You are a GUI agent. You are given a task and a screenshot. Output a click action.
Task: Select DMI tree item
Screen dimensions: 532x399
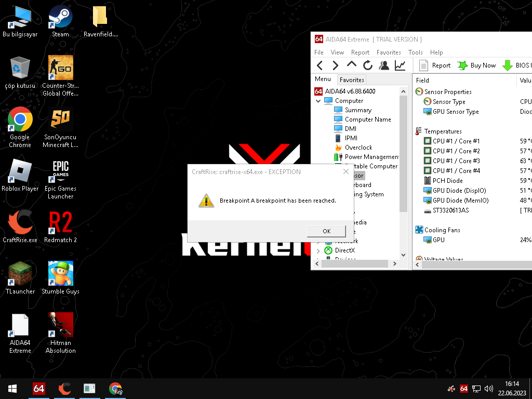pyautogui.click(x=345, y=129)
